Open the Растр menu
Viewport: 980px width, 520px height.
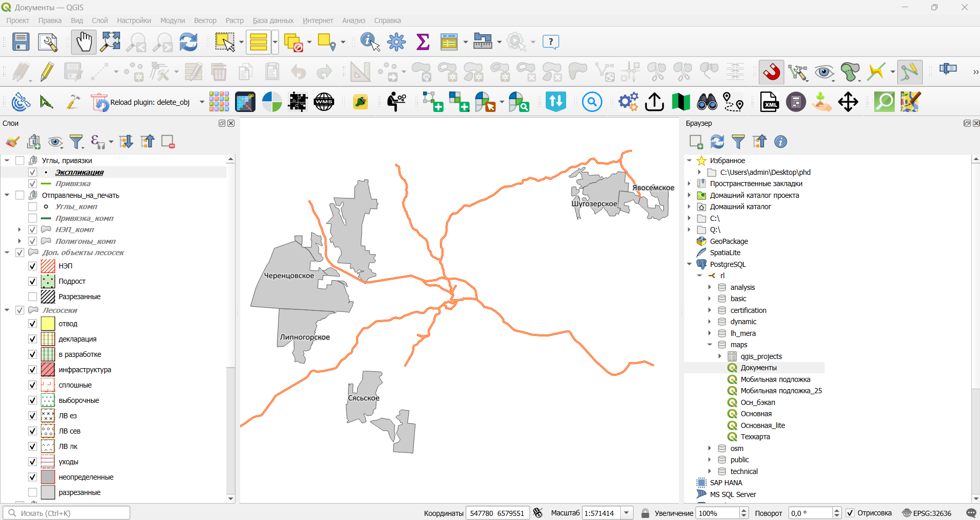point(235,20)
